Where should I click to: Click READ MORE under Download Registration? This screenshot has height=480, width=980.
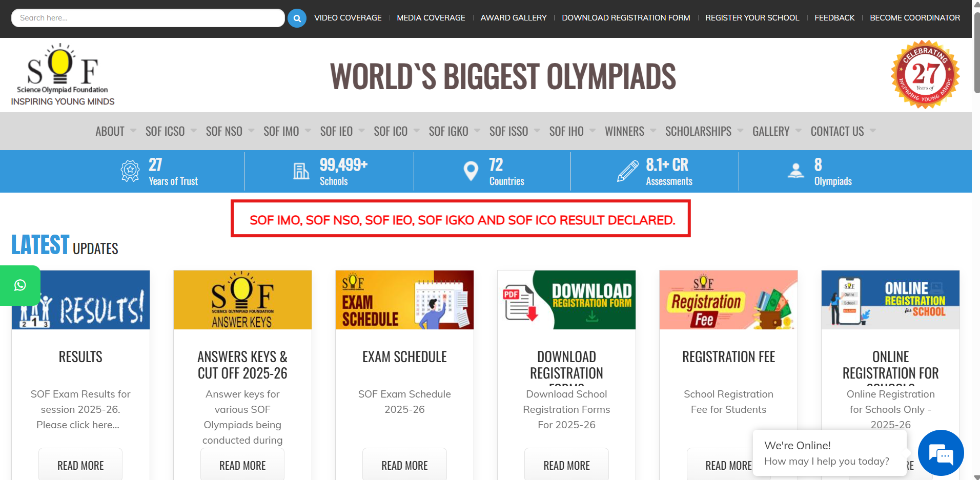click(x=566, y=465)
